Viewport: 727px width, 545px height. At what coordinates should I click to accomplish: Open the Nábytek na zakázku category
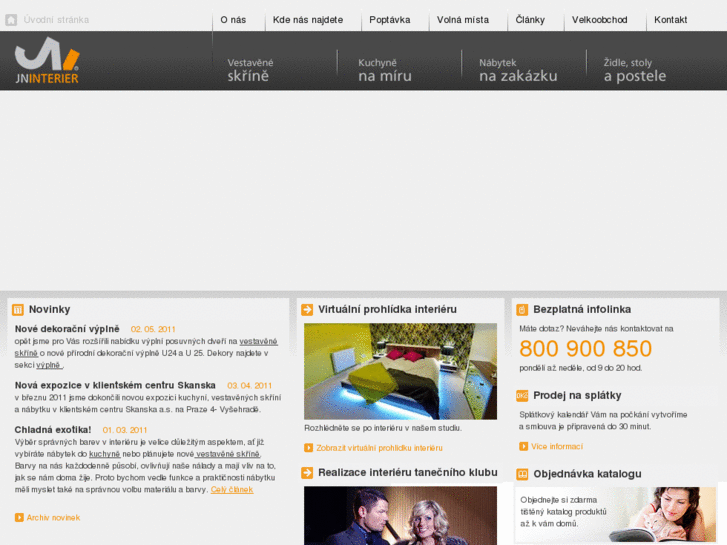point(518,70)
